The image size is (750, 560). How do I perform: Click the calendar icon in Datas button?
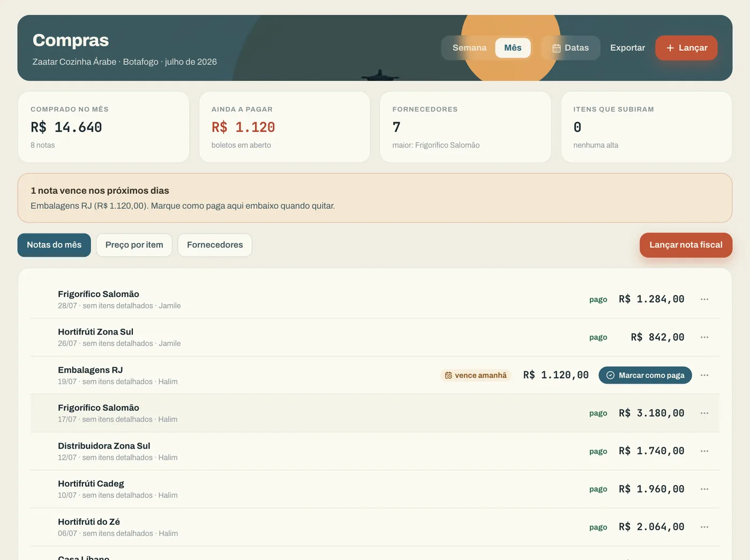tap(557, 48)
